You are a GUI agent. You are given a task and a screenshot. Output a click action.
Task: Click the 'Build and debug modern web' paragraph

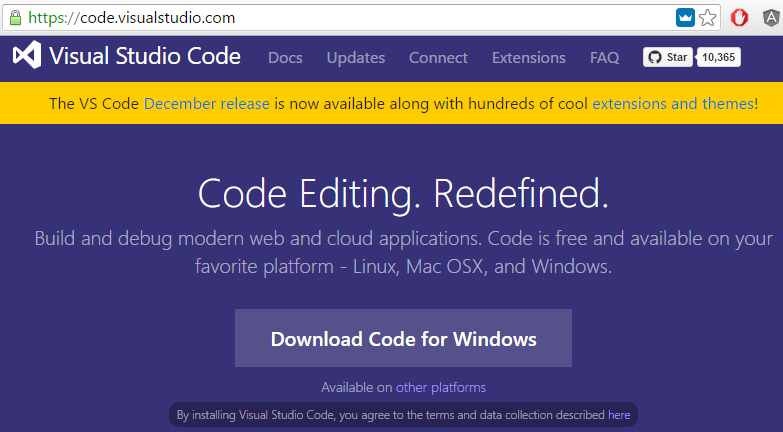click(403, 252)
